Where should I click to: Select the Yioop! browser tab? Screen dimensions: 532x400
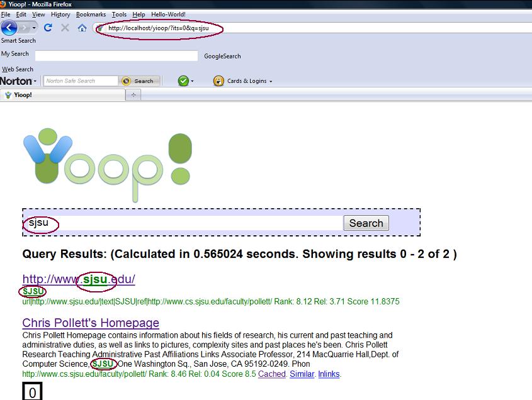[63, 95]
